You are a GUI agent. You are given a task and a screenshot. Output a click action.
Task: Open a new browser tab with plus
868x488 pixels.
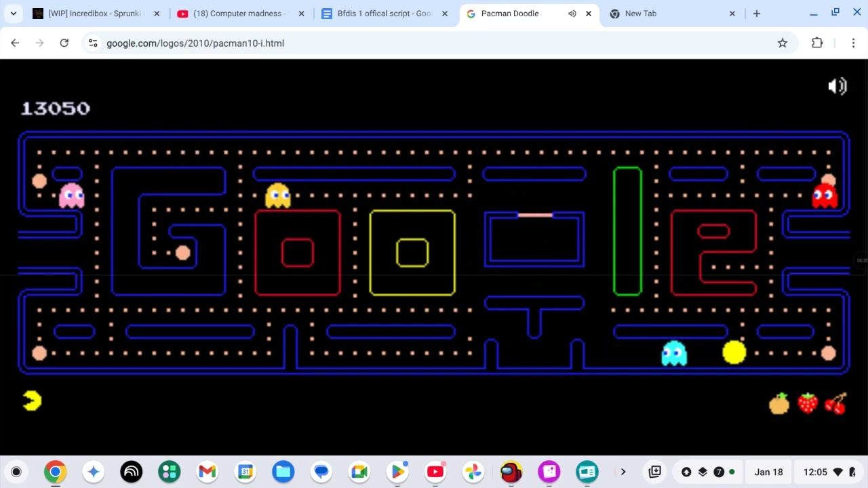(x=757, y=14)
